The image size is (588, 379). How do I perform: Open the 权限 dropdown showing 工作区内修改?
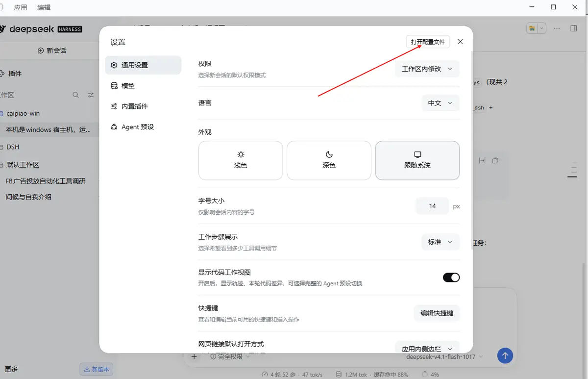pos(427,69)
